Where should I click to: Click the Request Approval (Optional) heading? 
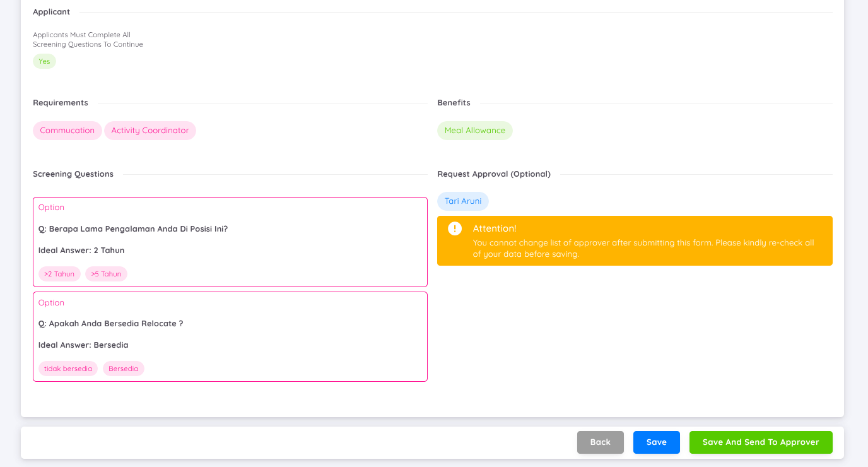click(x=493, y=174)
